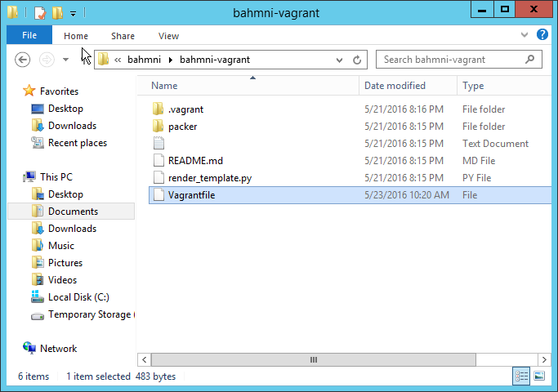The width and height of the screenshot is (558, 392).
Task: Click the folder icon in title bar
Action: pyautogui.click(x=12, y=11)
